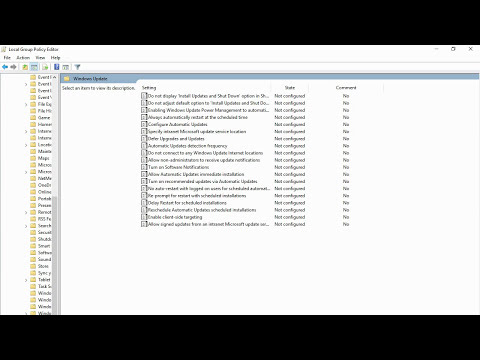Click the Windows Update header folder icon
480x360 pixels.
(x=67, y=79)
